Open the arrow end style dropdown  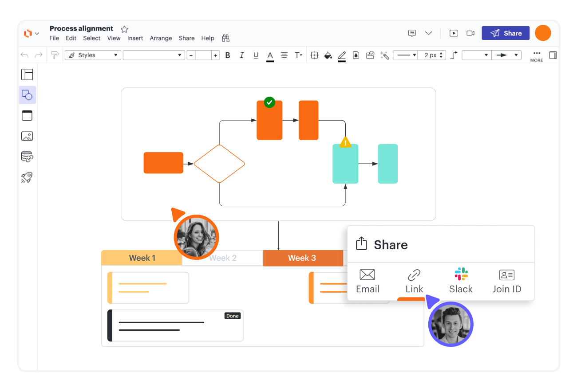506,55
